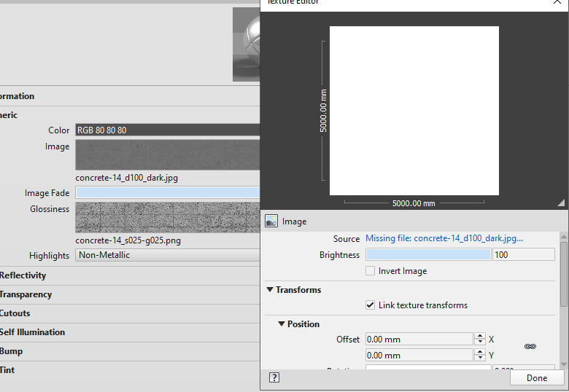Click the Image Fade slider

(x=167, y=192)
